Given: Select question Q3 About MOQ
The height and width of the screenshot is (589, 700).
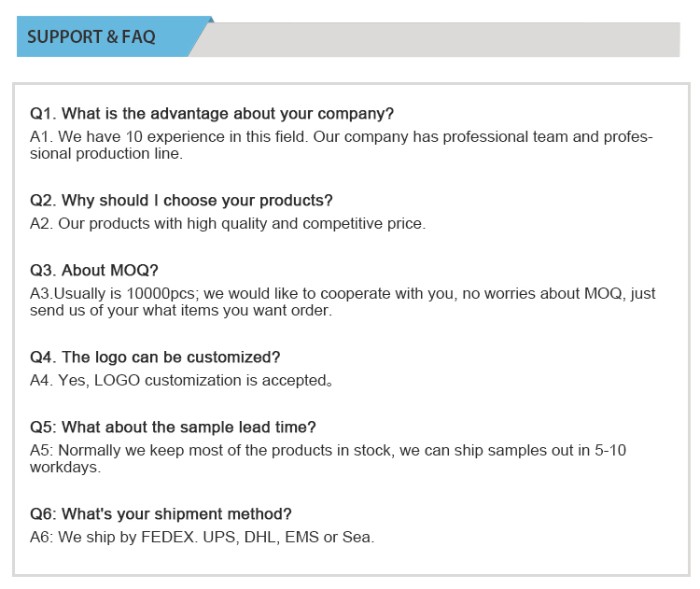Looking at the screenshot, I should click(94, 271).
